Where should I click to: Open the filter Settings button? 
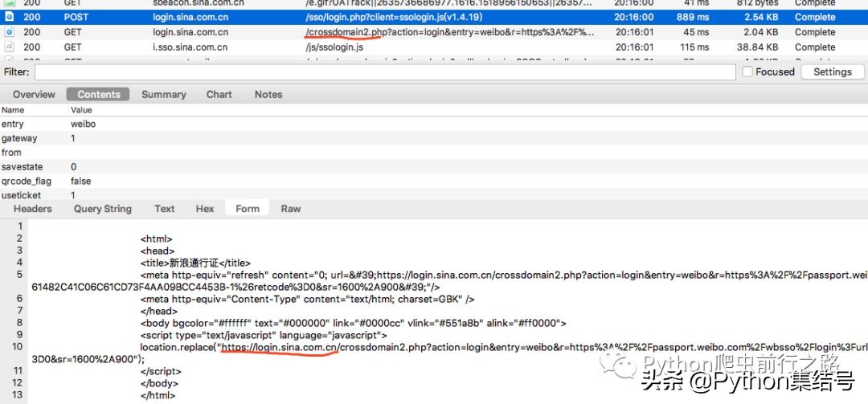pos(832,72)
